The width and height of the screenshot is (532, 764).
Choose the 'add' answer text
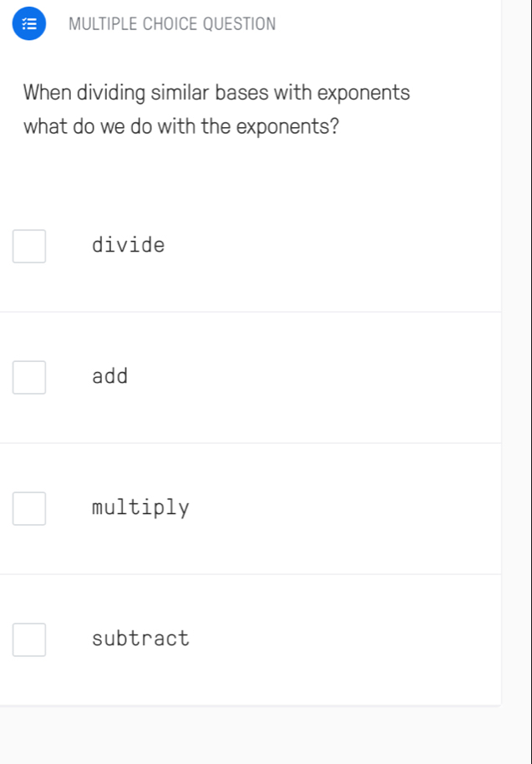point(110,376)
